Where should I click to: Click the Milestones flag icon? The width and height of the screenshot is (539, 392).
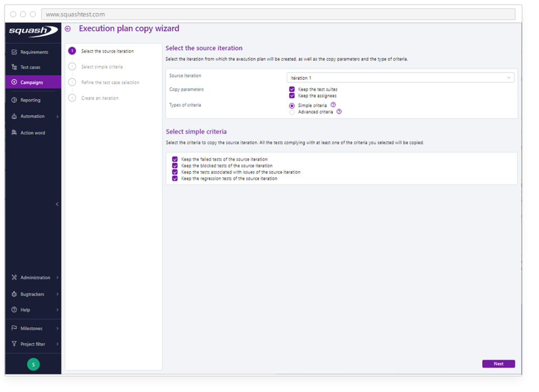click(14, 328)
